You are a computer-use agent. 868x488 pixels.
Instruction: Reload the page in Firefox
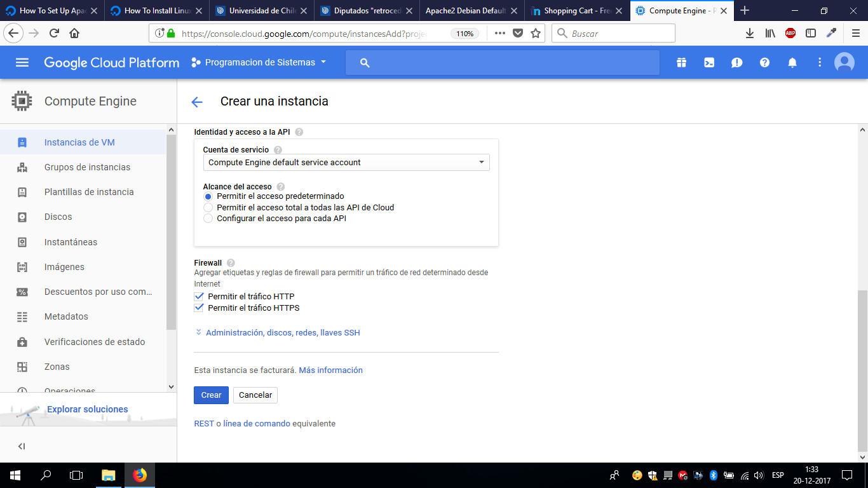[x=54, y=33]
